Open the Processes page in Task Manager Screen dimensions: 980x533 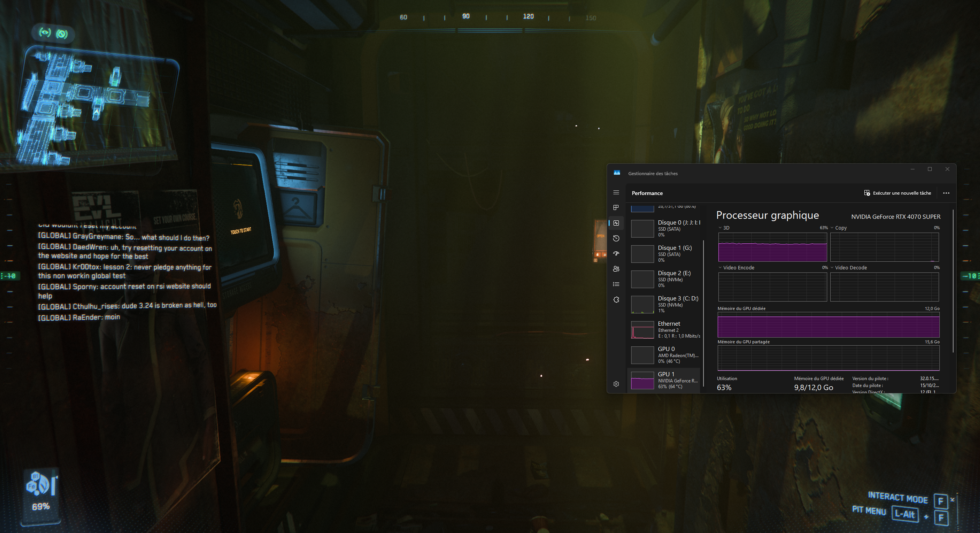pos(616,208)
